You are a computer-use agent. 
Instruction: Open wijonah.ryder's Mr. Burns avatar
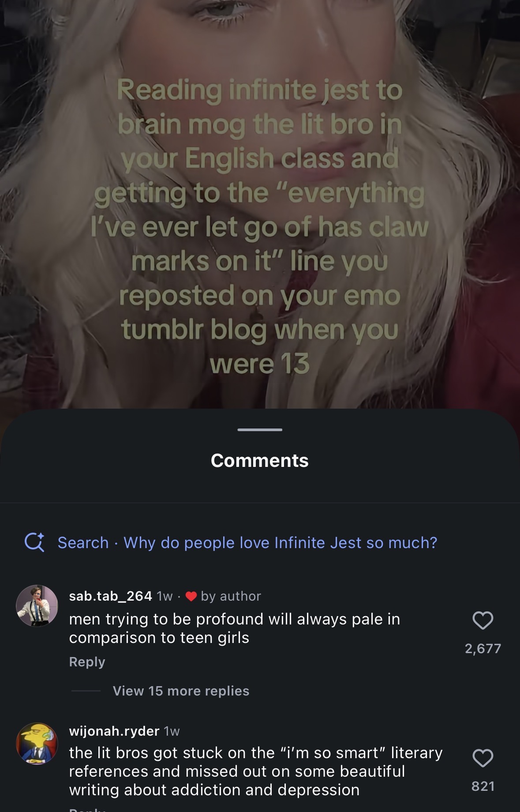pos(37,744)
